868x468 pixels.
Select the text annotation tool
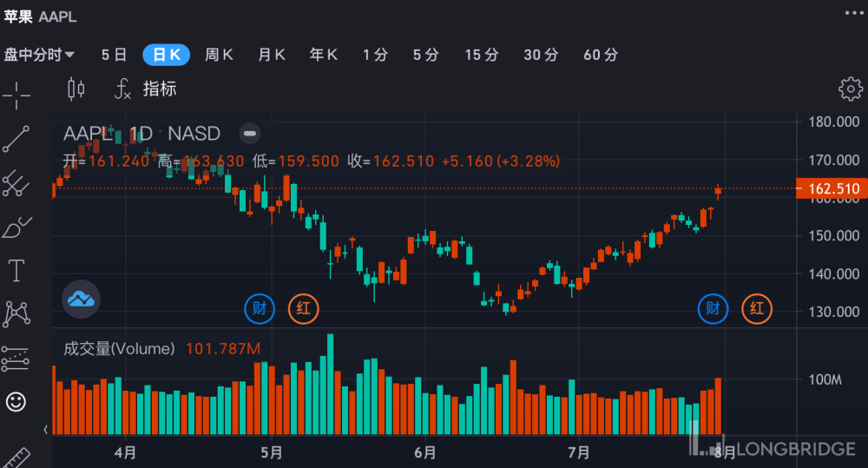coord(16,270)
